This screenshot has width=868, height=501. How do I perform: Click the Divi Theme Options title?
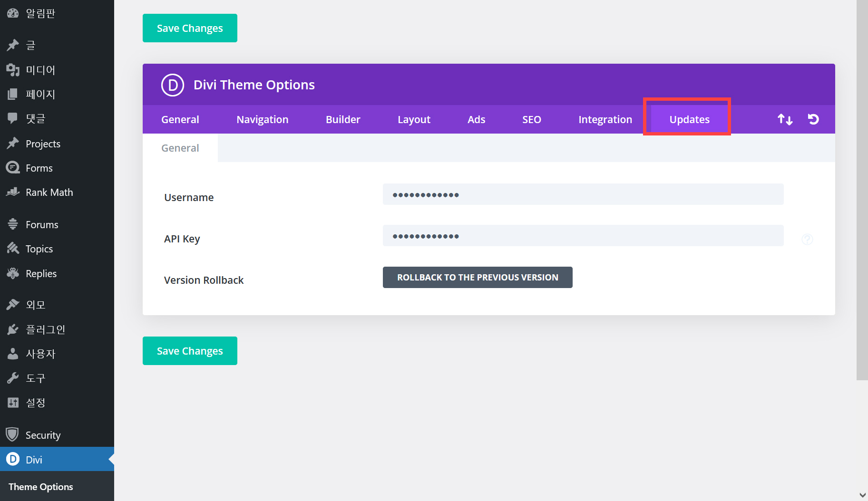254,85
